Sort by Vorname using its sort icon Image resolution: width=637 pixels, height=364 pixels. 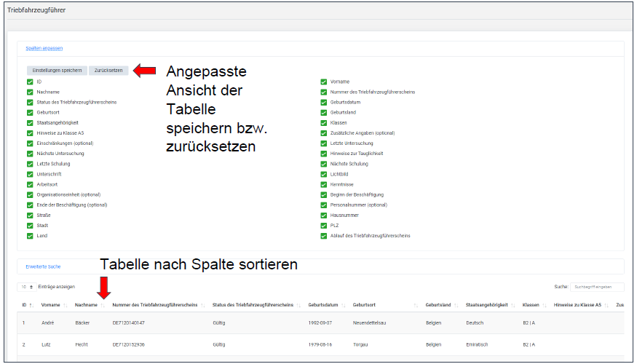tap(66, 305)
